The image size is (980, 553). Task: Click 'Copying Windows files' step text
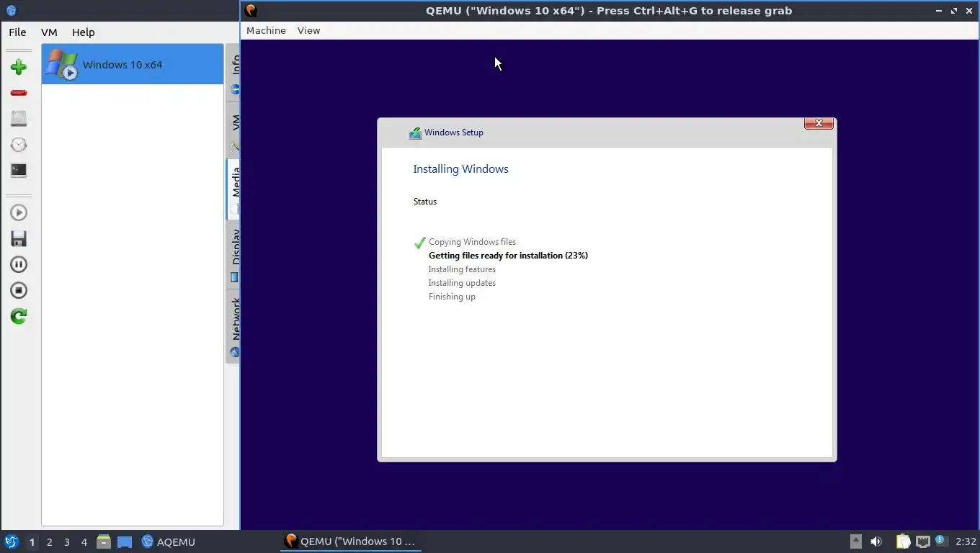tap(472, 242)
